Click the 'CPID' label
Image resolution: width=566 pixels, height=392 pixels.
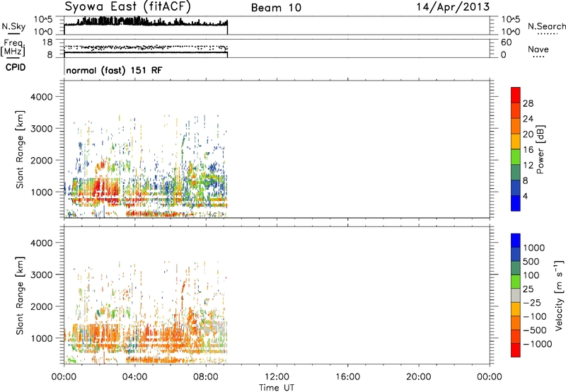click(x=16, y=67)
